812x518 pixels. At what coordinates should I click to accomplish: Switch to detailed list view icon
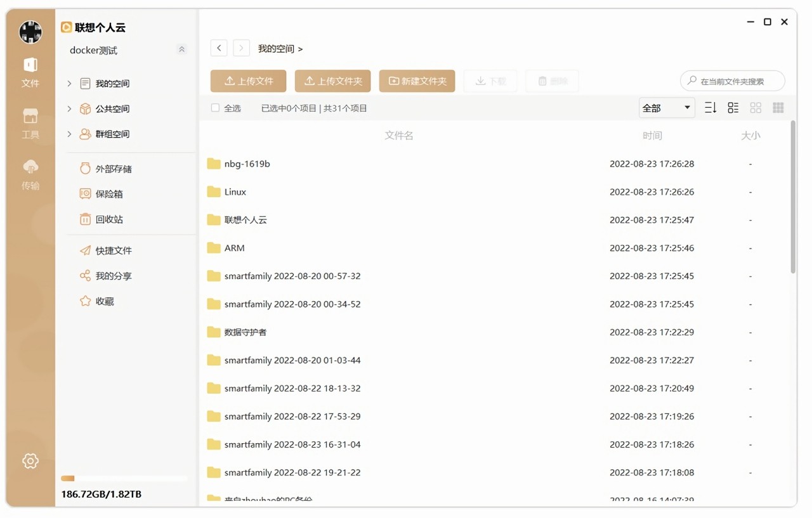tap(733, 108)
